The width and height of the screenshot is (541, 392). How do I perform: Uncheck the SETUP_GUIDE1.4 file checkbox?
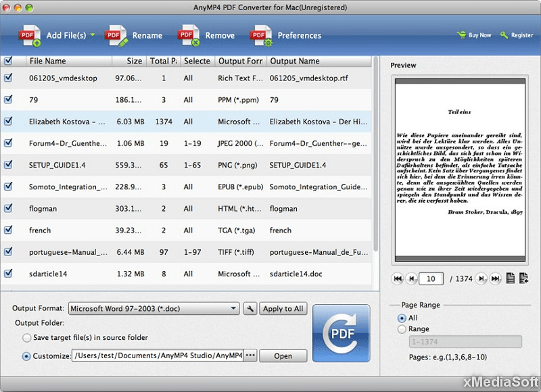[x=8, y=164]
